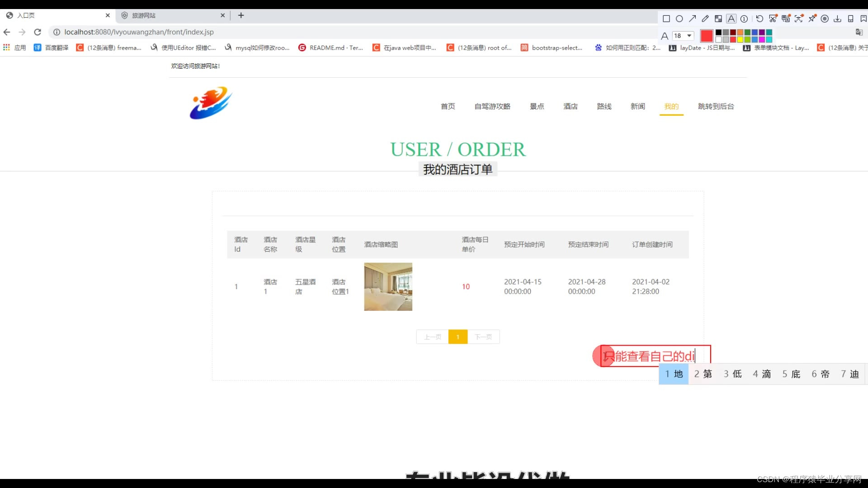The width and height of the screenshot is (868, 488).
Task: Click the undo annotation icon
Action: 759,19
